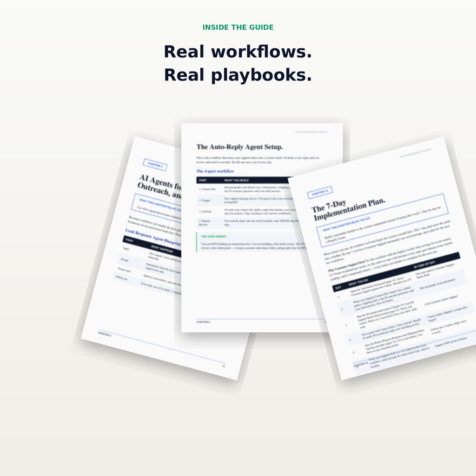Select the "2. Trigger" table row
The width and height of the screenshot is (476, 476).
pyautogui.click(x=245, y=200)
